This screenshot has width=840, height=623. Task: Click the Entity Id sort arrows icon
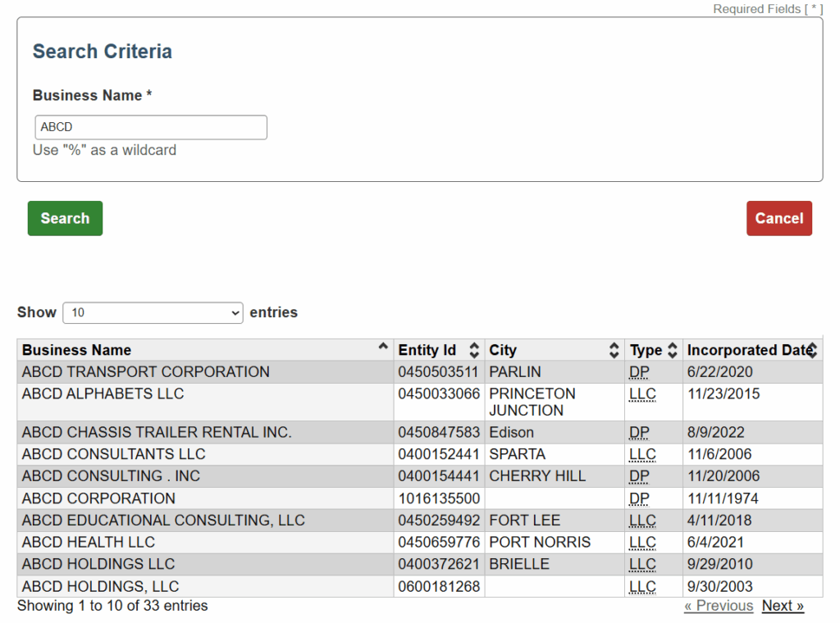coord(473,351)
